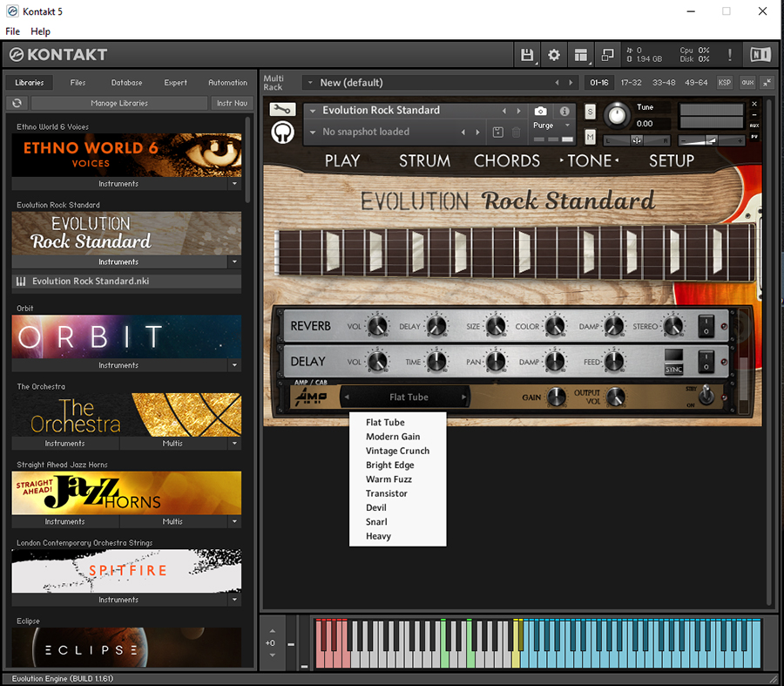784x686 pixels.
Task: Click the delete snapshot trash icon
Action: pos(517,132)
